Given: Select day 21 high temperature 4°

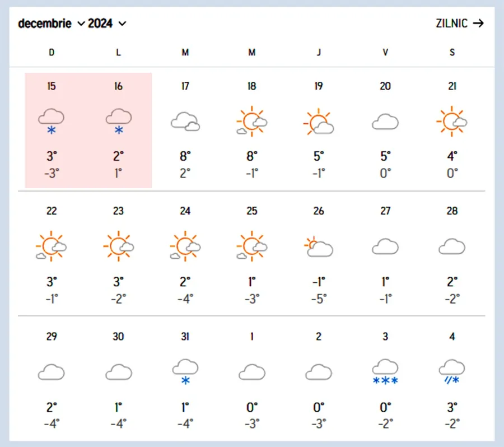Looking at the screenshot, I should (452, 156).
